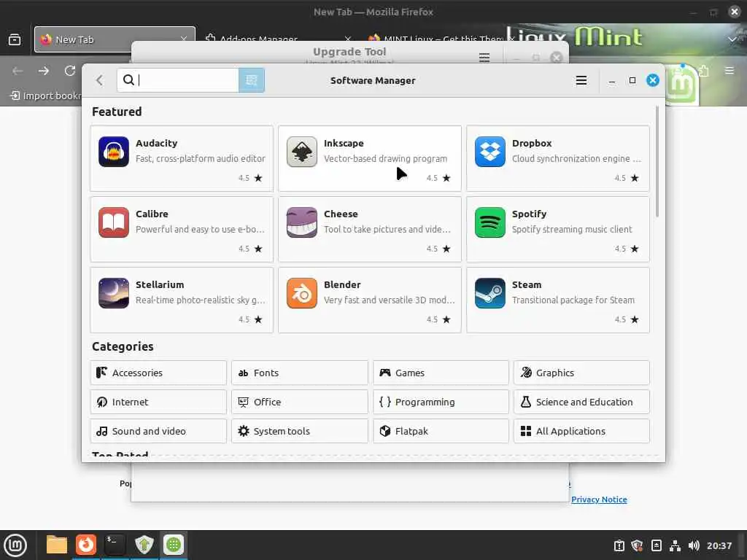Open Firefox recent tabs view icon
Image resolution: width=747 pixels, height=560 pixels.
[x=15, y=39]
